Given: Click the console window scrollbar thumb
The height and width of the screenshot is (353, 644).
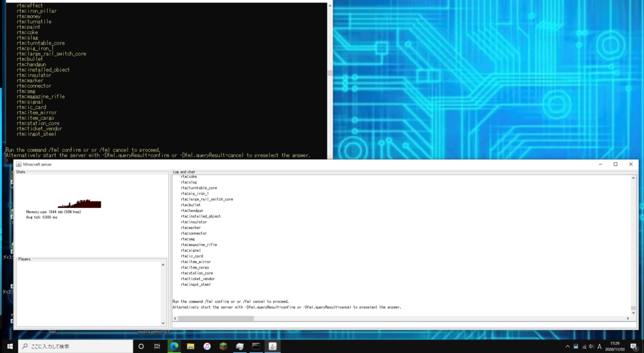Looking at the screenshot, I should click(329, 73).
